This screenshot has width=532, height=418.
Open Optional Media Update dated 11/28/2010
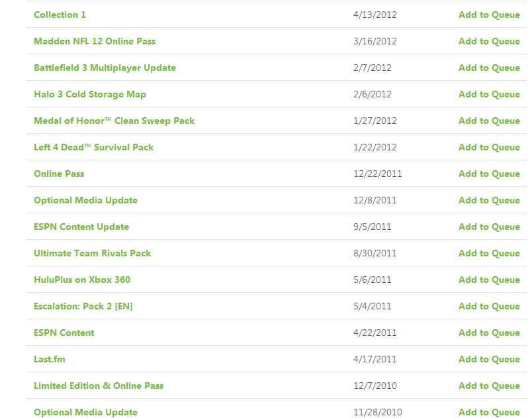pyautogui.click(x=85, y=412)
